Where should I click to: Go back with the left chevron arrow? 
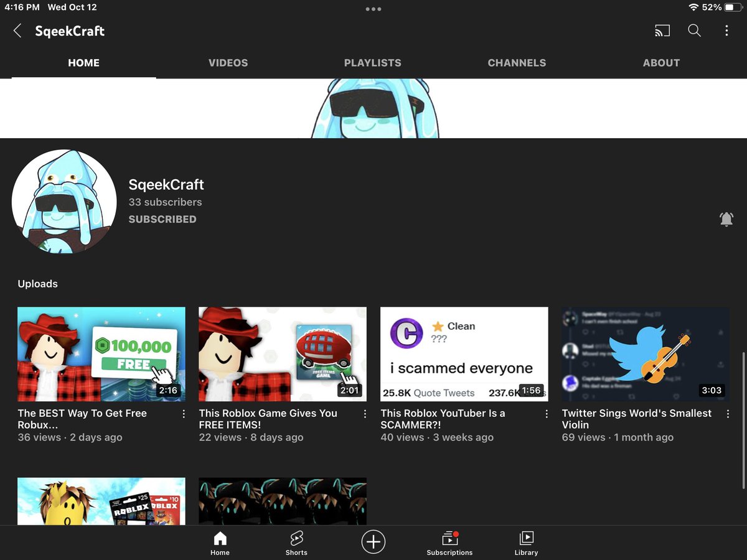tap(17, 31)
